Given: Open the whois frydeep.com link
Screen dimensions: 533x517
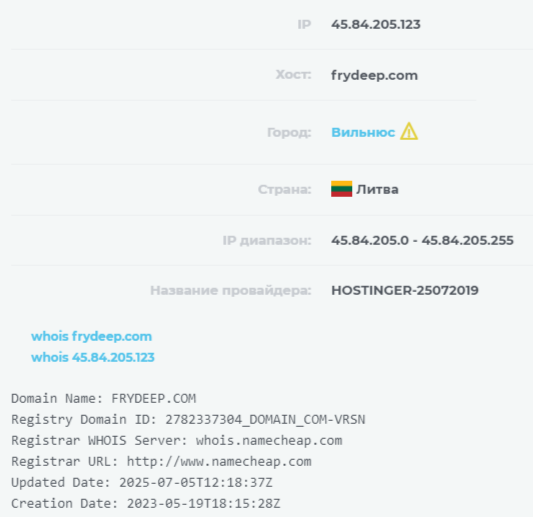Looking at the screenshot, I should coord(91,336).
